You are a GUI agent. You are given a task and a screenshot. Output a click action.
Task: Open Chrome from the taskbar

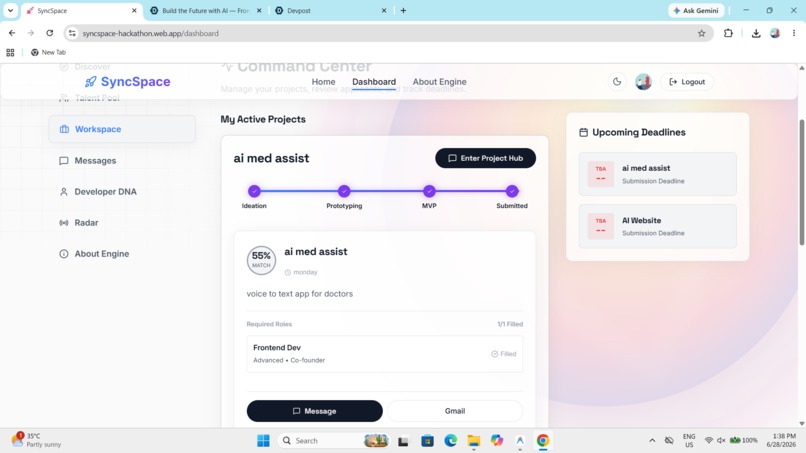tap(543, 441)
